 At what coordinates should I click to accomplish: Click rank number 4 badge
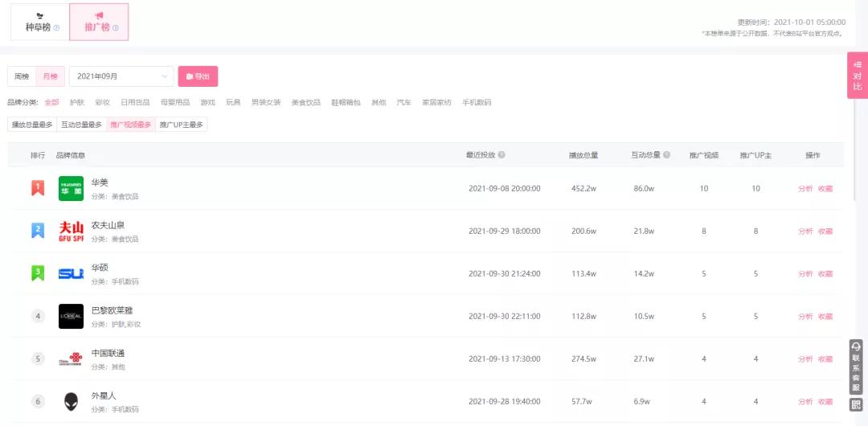tap(38, 317)
